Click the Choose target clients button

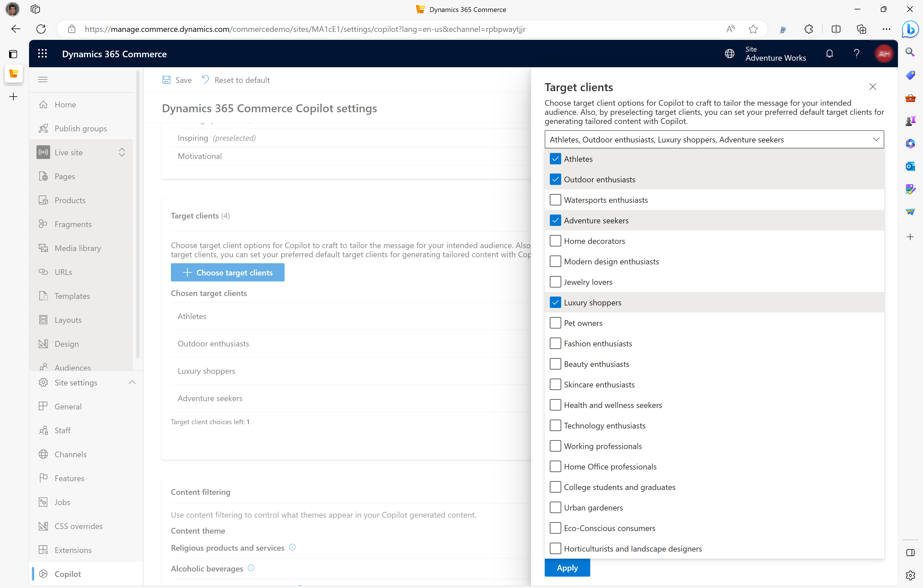(x=227, y=272)
